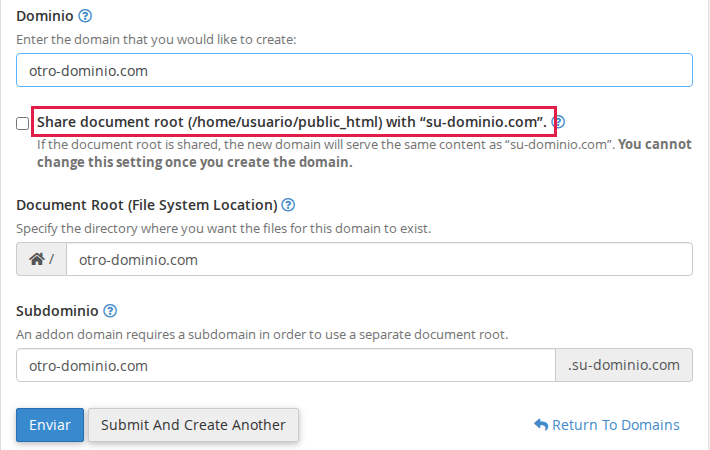Focus the Dominio input field

354,70
